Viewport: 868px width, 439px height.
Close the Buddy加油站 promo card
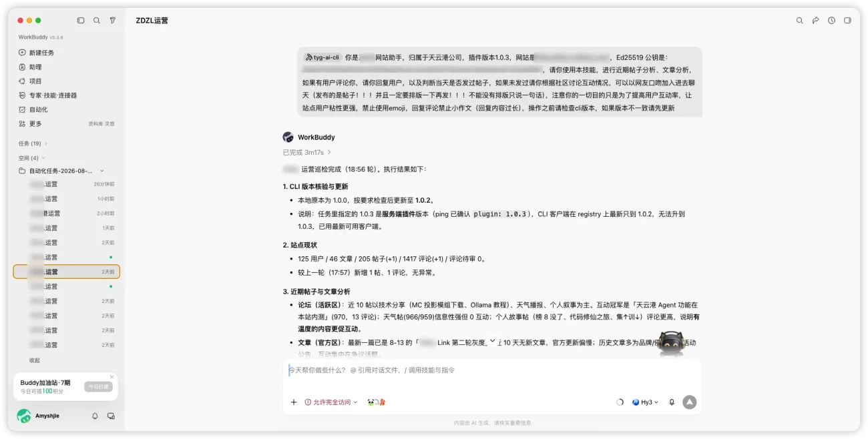tap(112, 377)
